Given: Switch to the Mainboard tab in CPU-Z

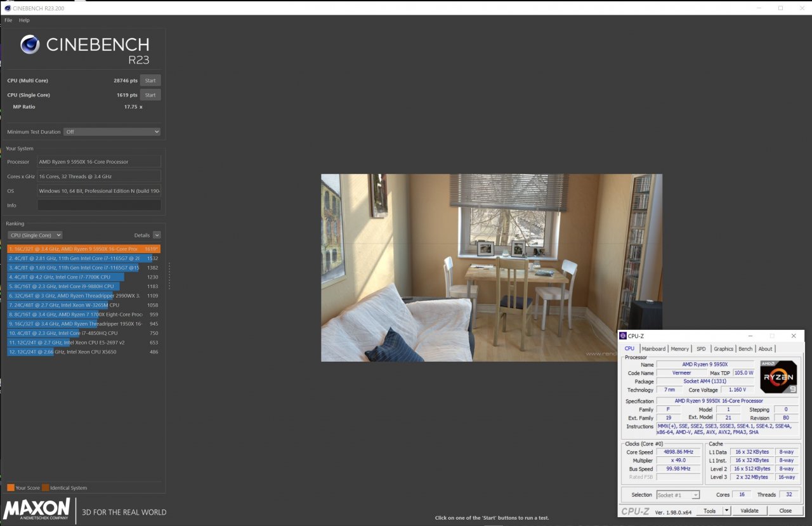Looking at the screenshot, I should click(x=653, y=349).
